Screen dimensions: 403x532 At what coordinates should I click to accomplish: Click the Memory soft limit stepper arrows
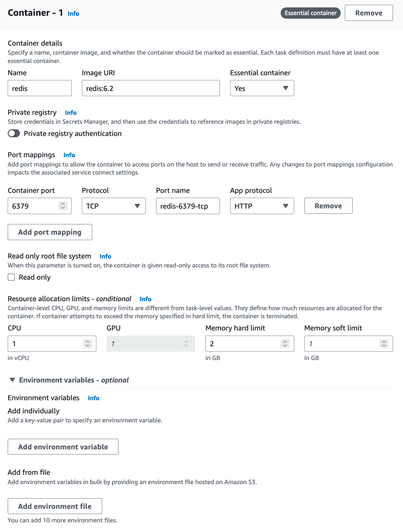pos(384,344)
